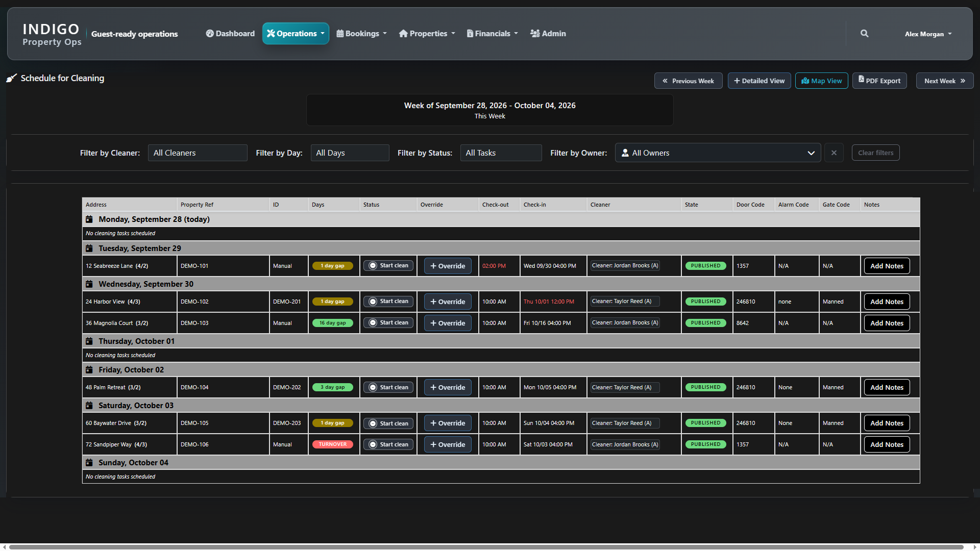Click the TURNOVER badge for 72 Sandpiper Way
980x551 pixels.
click(333, 444)
